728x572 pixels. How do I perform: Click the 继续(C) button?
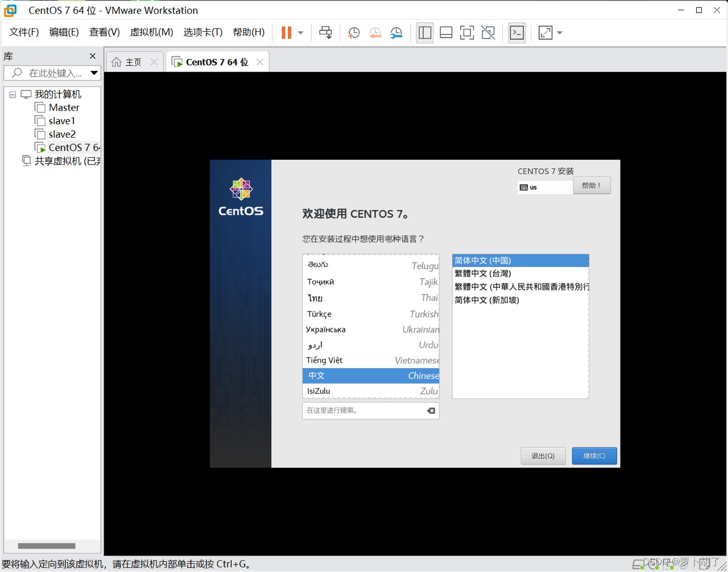click(594, 456)
